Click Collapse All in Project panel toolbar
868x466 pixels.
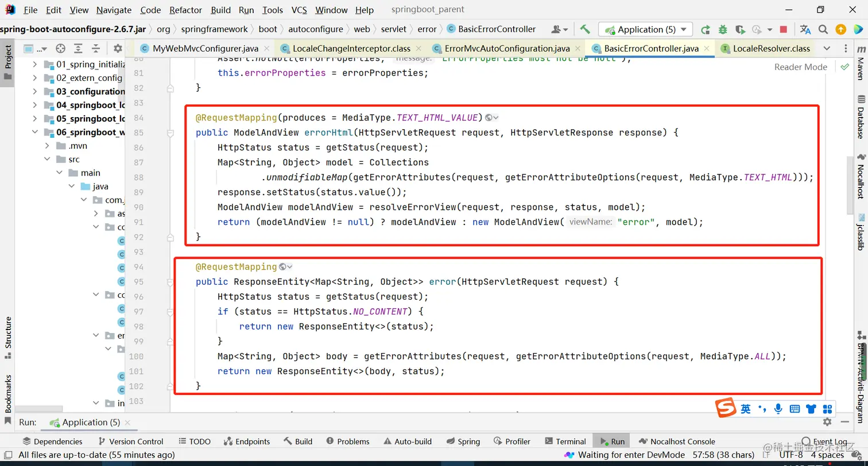96,48
